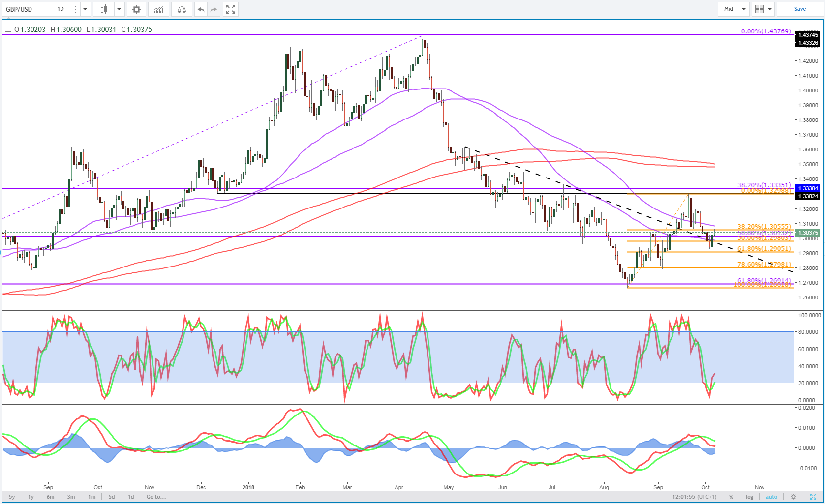Open bottom-right chart settings gear
The image size is (825, 504).
[793, 497]
